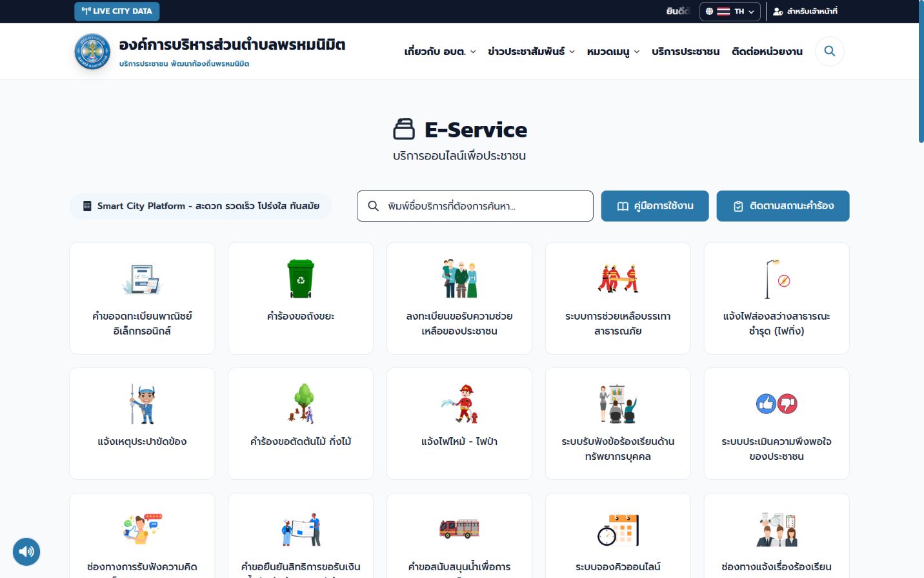Open the feedback chat bubbles icon

[x=142, y=529]
